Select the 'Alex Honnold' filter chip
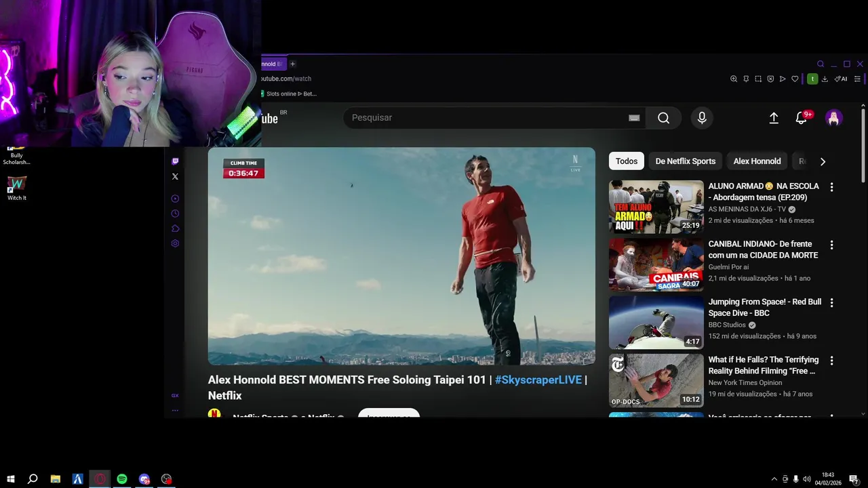The image size is (868, 488). click(x=757, y=161)
